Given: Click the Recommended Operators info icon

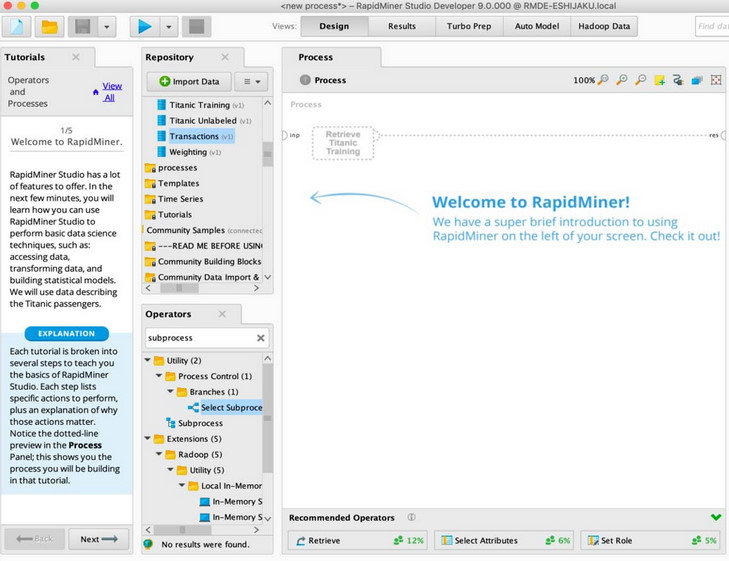Looking at the screenshot, I should [x=411, y=517].
